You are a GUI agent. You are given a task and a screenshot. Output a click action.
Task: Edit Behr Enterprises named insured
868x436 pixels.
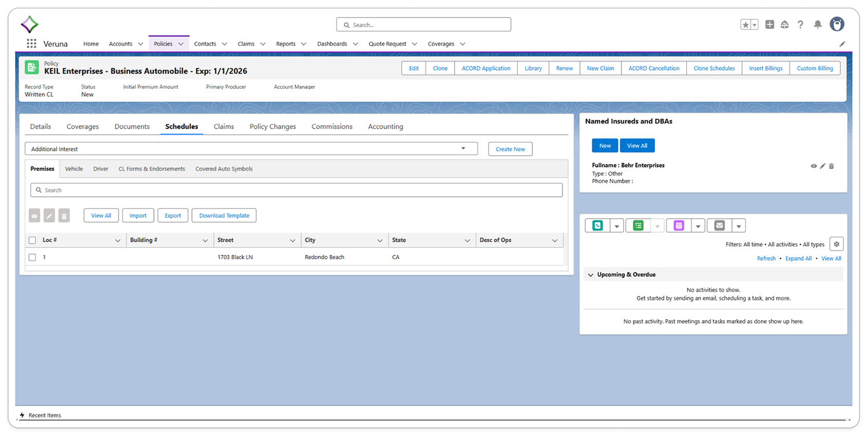click(x=823, y=166)
